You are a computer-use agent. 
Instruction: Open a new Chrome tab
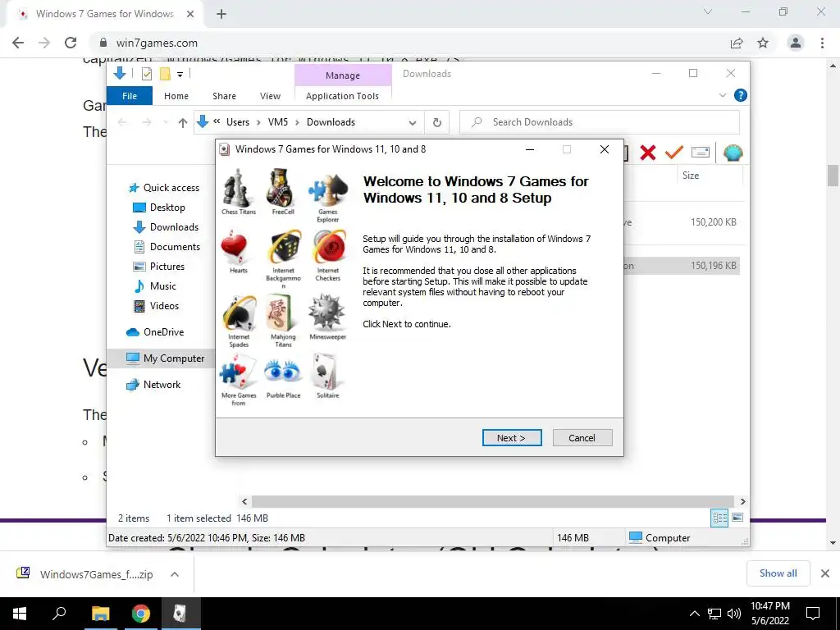point(221,14)
